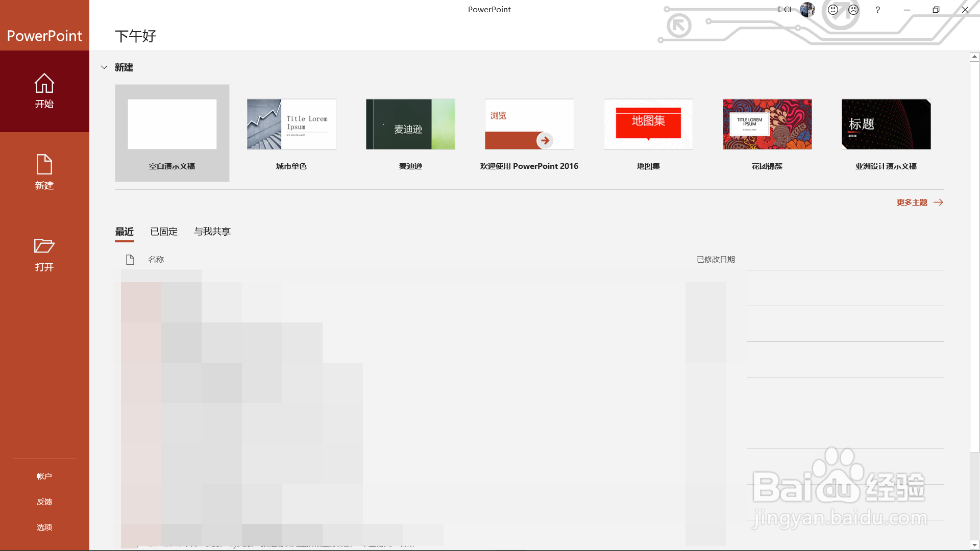Select the New (新建) sidebar icon
Viewport: 980px width, 551px height.
click(44, 172)
